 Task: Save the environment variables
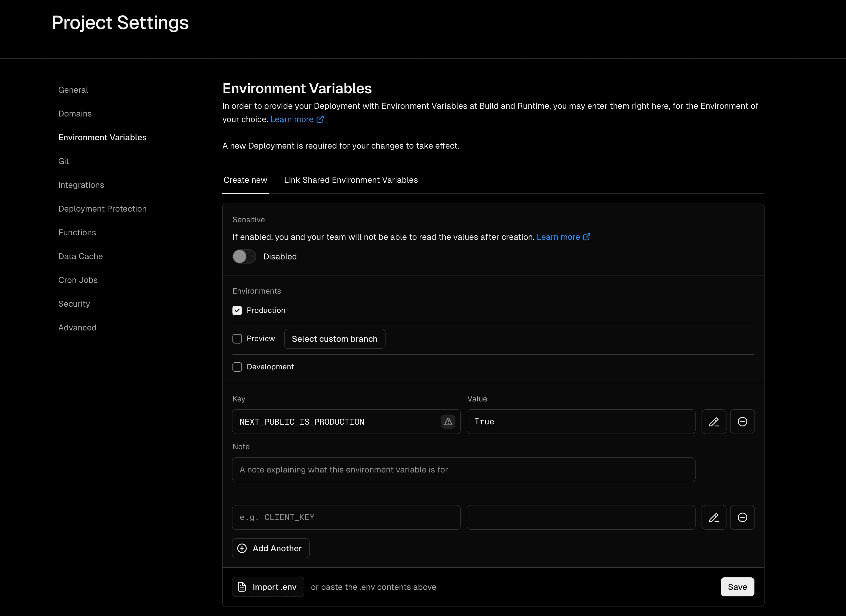[737, 587]
